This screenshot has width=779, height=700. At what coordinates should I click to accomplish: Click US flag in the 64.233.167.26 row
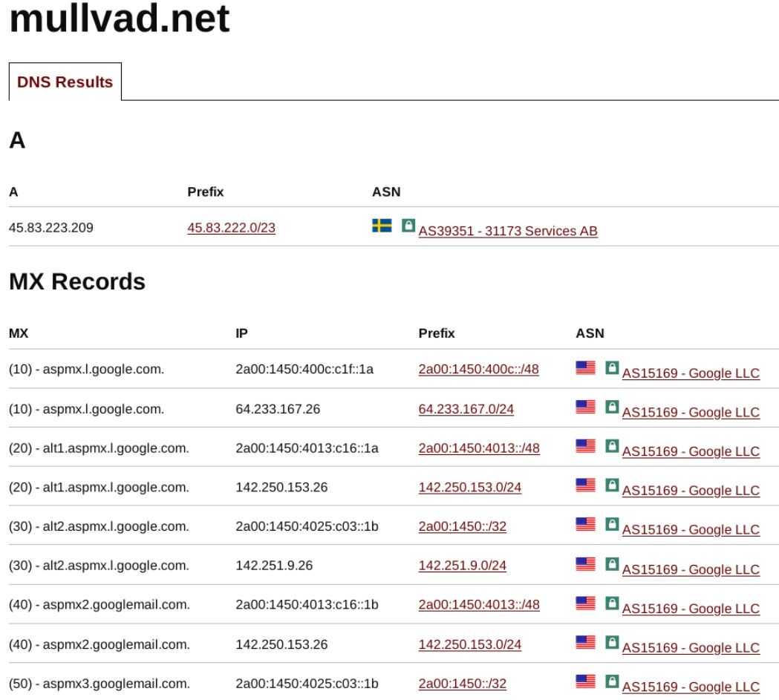click(x=585, y=407)
